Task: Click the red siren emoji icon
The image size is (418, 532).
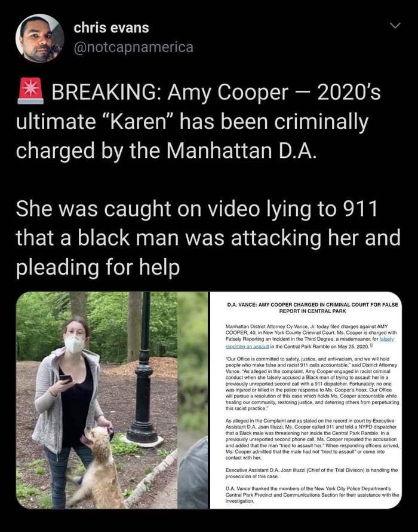Action: tap(30, 91)
